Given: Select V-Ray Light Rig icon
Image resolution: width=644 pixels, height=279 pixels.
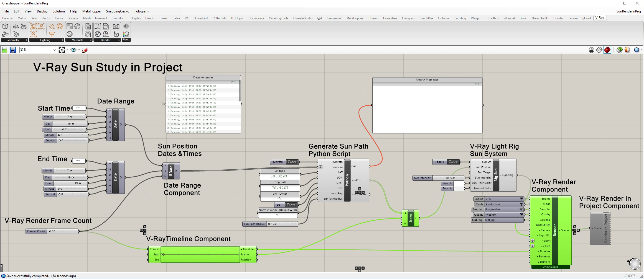Looking at the screenshot, I should [33, 34].
